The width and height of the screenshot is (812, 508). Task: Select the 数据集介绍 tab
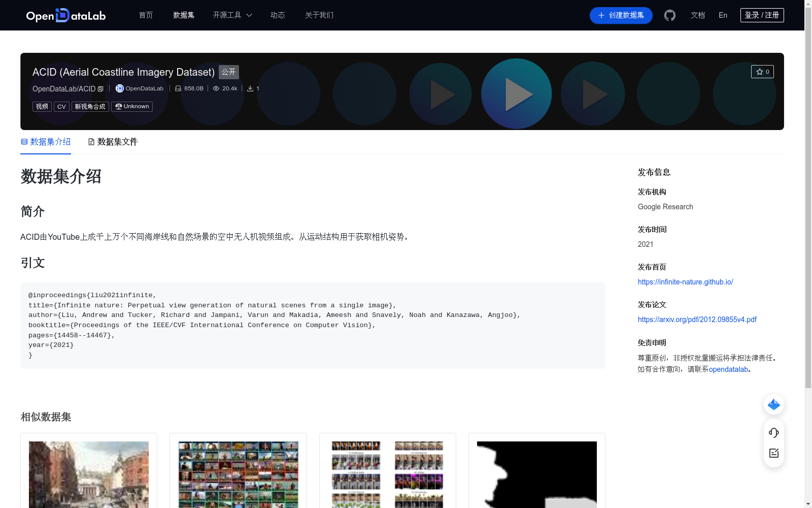[x=46, y=142]
